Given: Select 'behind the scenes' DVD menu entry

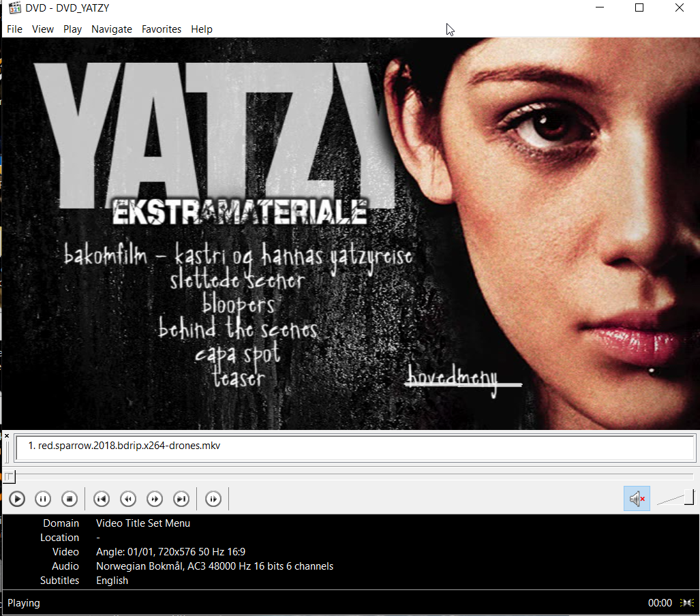Looking at the screenshot, I should [237, 328].
